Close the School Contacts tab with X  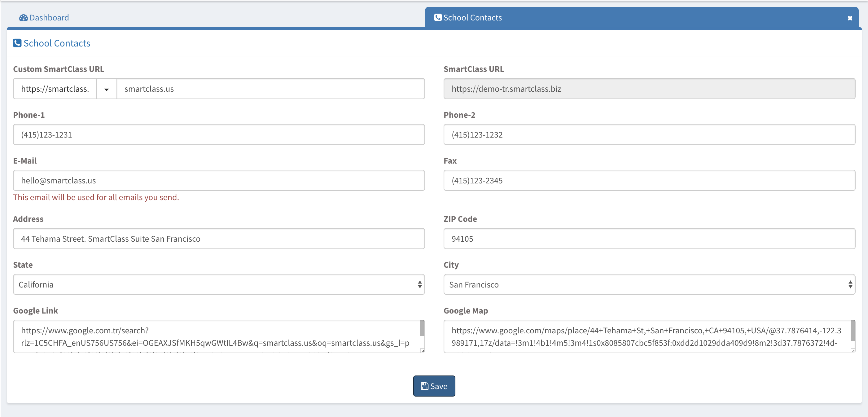tap(850, 18)
